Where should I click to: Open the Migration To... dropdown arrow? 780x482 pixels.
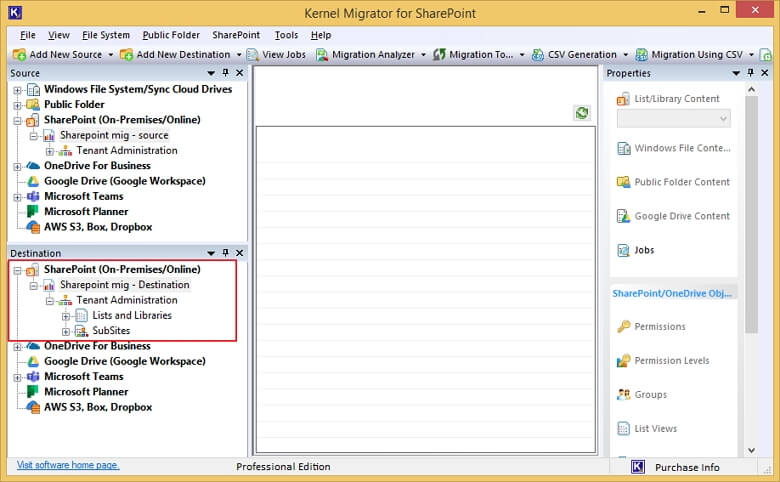522,55
